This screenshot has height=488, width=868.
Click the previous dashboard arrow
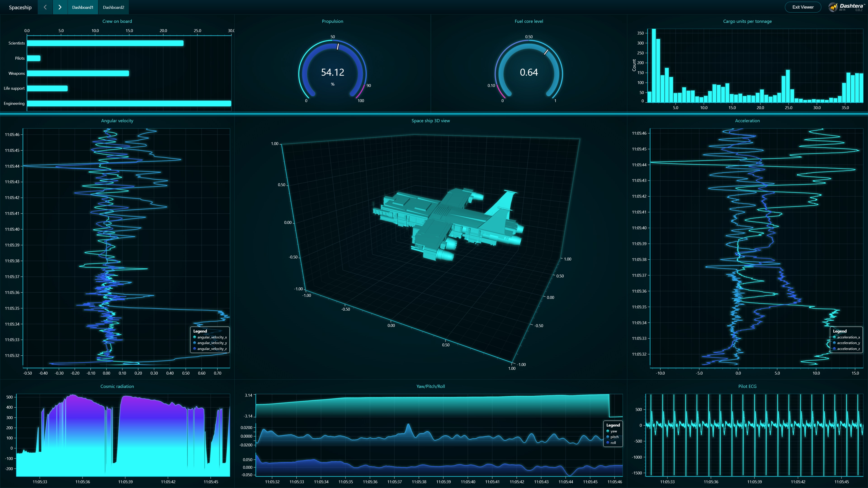(45, 7)
